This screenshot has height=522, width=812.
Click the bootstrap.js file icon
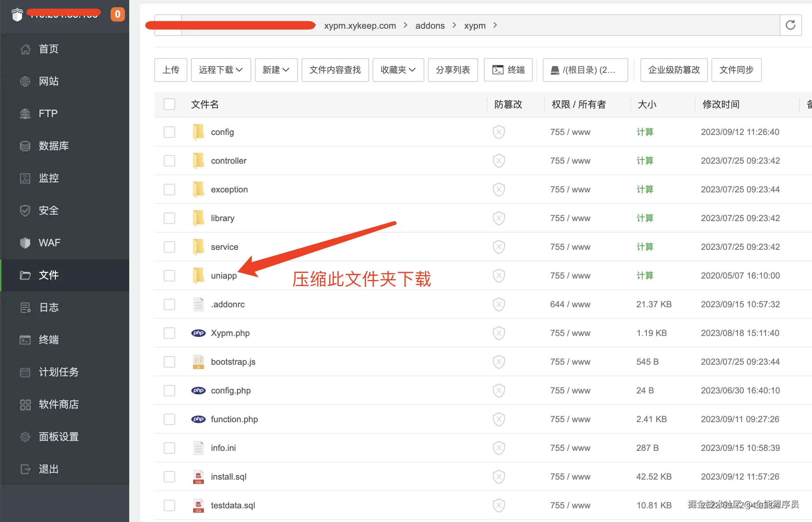pyautogui.click(x=198, y=362)
